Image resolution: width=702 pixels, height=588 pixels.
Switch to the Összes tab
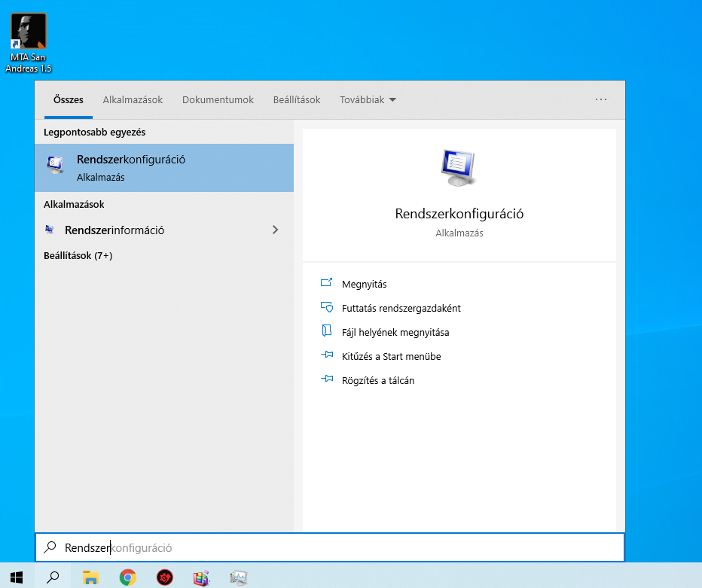[x=69, y=100]
